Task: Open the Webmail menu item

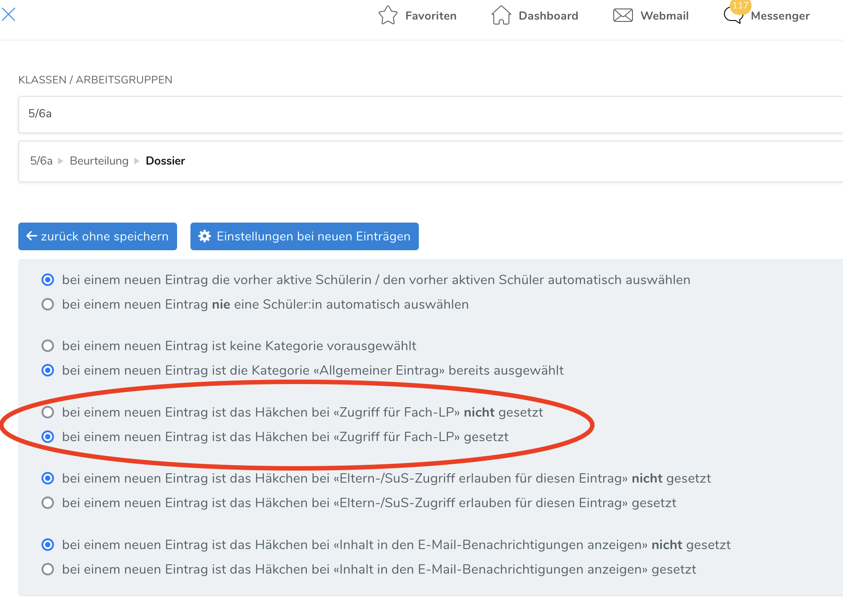Action: point(664,16)
